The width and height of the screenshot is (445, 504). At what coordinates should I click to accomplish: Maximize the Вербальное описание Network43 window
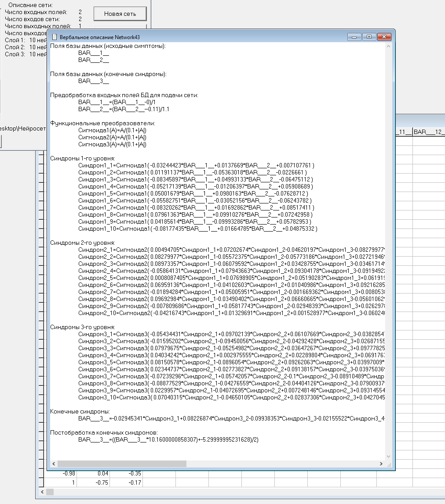(370, 37)
